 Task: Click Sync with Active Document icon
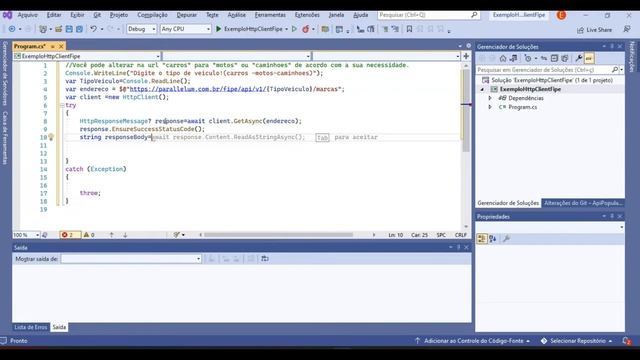(544, 58)
